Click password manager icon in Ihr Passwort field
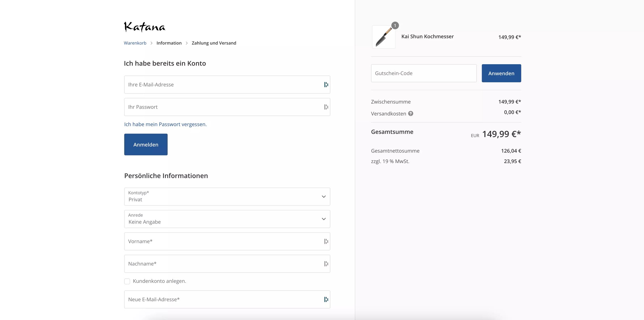This screenshot has height=320, width=644. point(326,107)
